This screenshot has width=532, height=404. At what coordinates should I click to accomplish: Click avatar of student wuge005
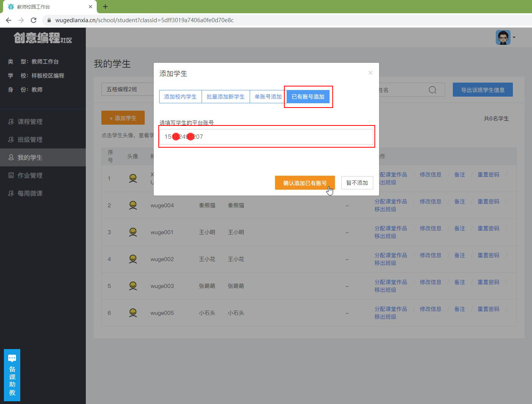click(133, 313)
